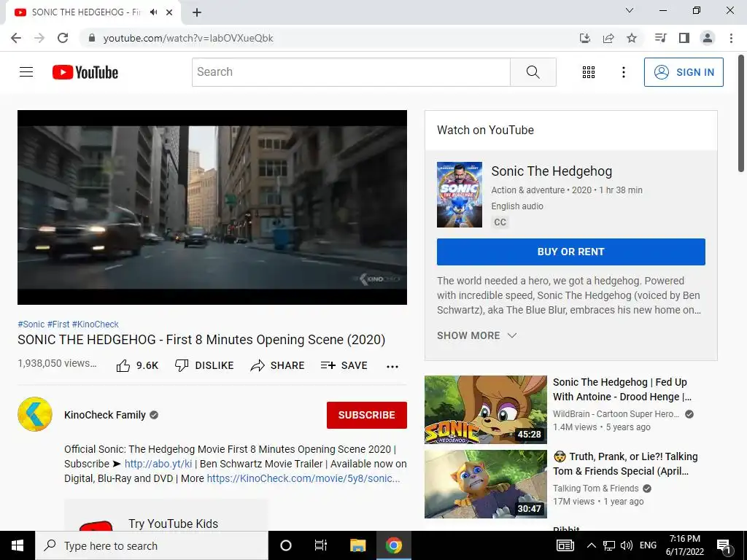Open the KinoCheck.com movie link
The image size is (747, 560).
pos(303,478)
